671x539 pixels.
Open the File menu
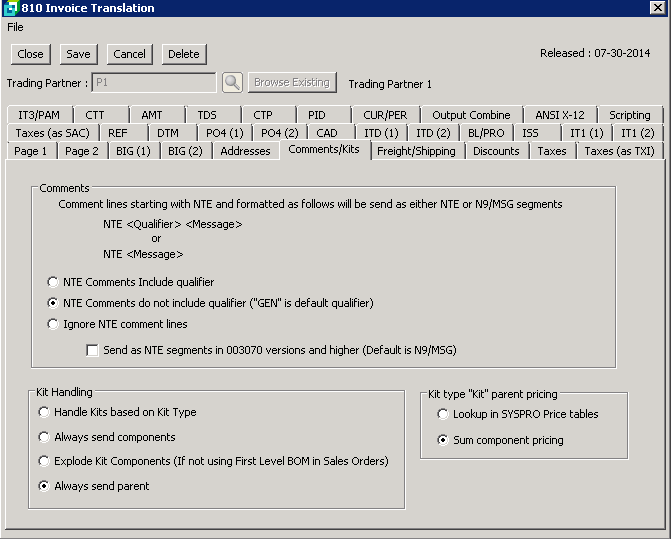click(15, 27)
